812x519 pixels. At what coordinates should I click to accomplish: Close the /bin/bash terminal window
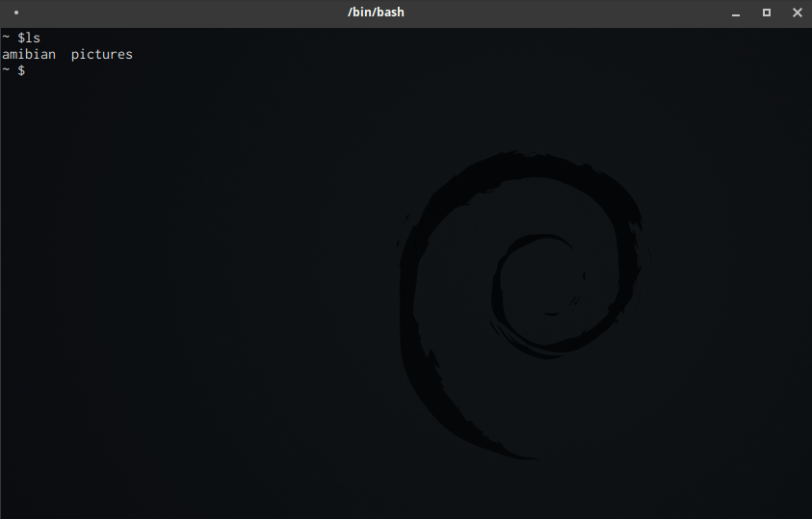[798, 13]
